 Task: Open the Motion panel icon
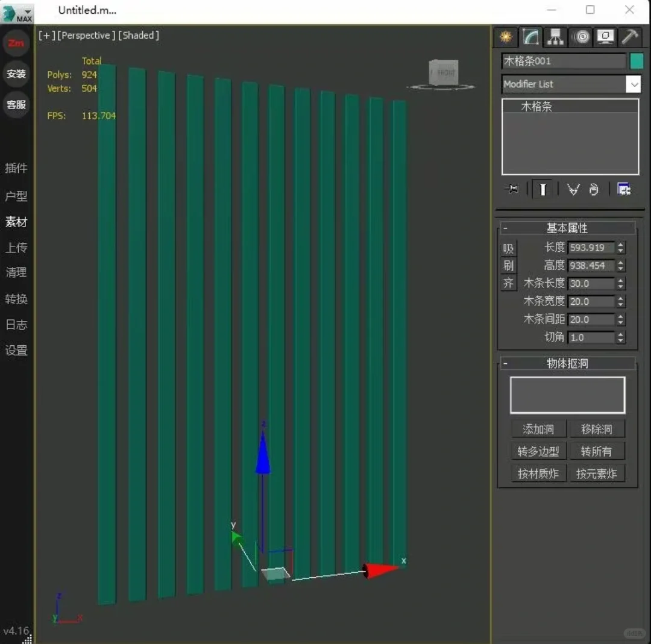pyautogui.click(x=580, y=37)
